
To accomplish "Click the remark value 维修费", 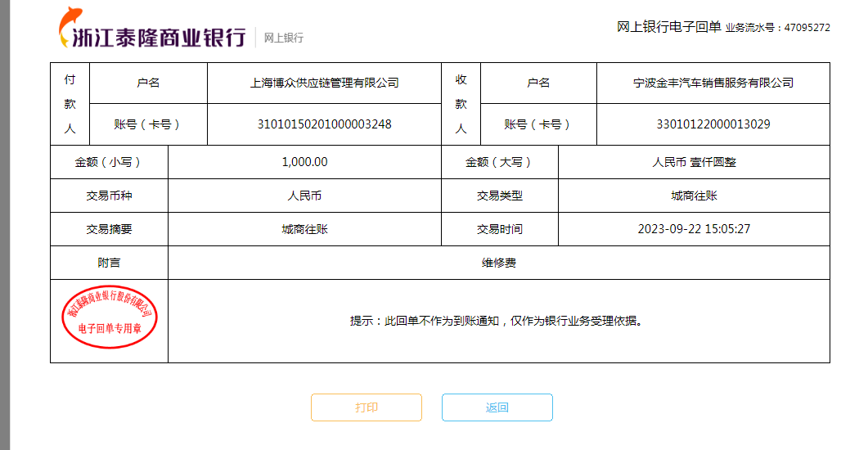I will point(498,263).
